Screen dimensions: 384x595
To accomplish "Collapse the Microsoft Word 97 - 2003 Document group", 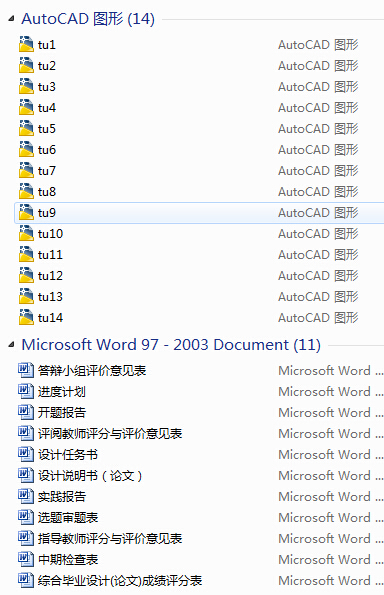I will (x=11, y=345).
